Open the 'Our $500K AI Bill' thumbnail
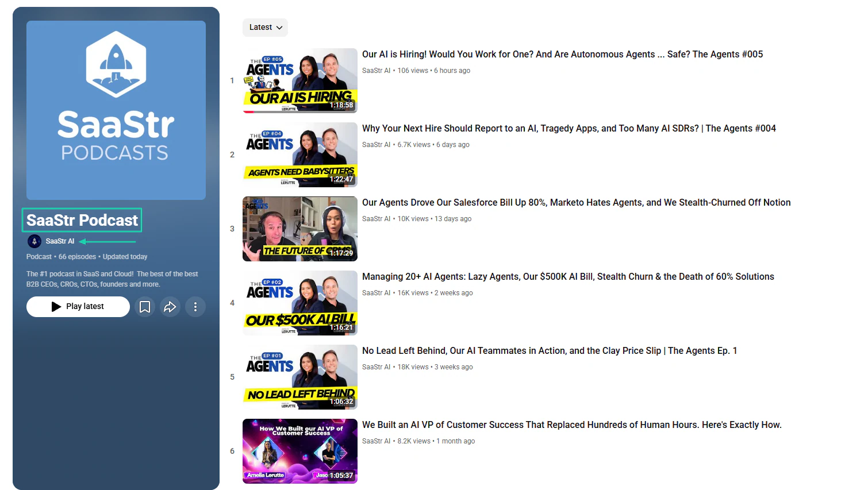Viewport: 868px width, 490px height. (x=300, y=303)
